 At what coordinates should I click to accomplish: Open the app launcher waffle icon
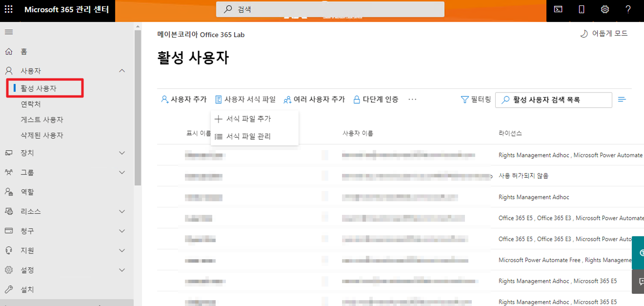pyautogui.click(x=9, y=9)
